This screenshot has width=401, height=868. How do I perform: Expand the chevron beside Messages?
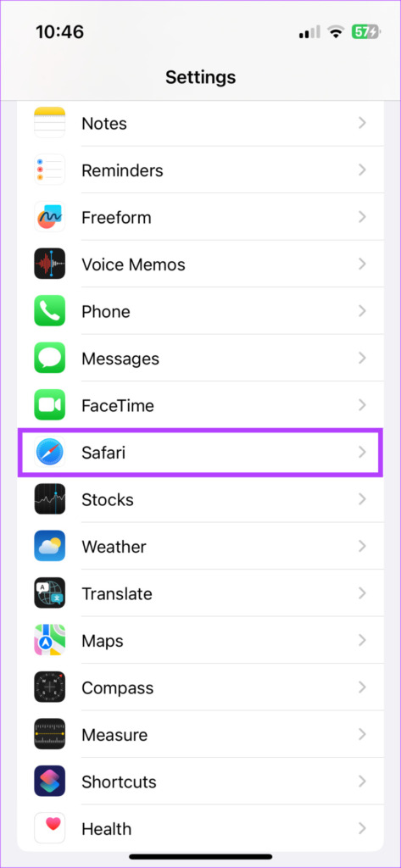point(362,359)
